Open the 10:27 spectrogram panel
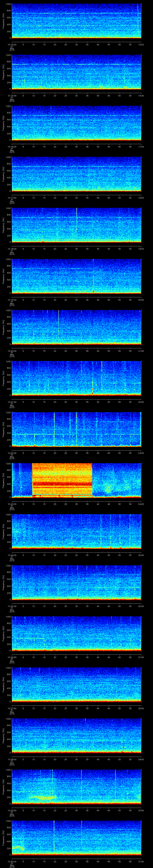The width and height of the screenshot is (153, 868). click(x=76, y=685)
